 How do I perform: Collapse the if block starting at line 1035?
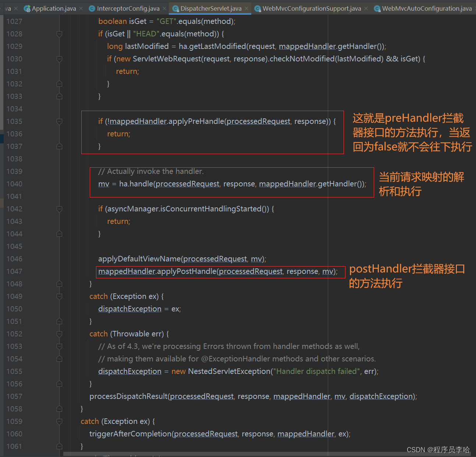(x=59, y=121)
